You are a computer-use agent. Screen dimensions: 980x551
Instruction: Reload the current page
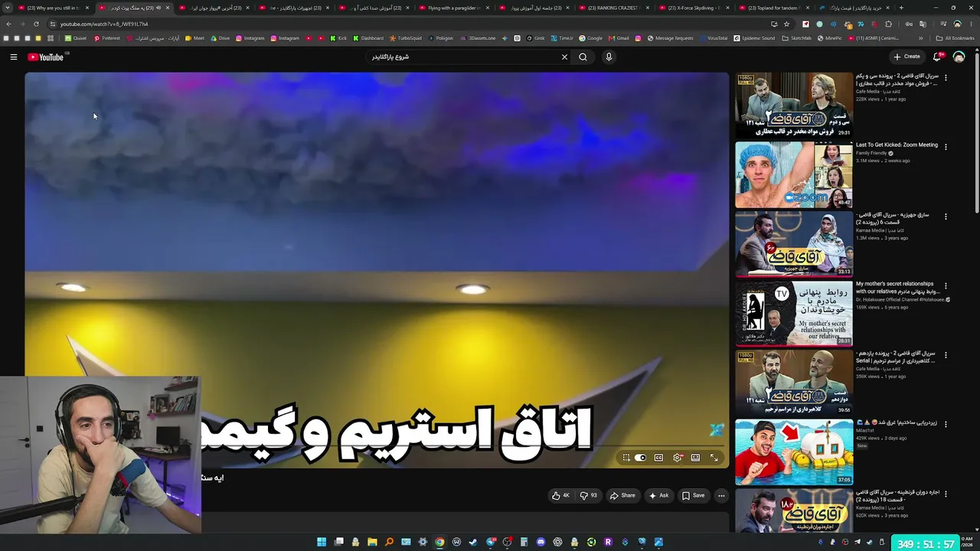click(x=36, y=24)
